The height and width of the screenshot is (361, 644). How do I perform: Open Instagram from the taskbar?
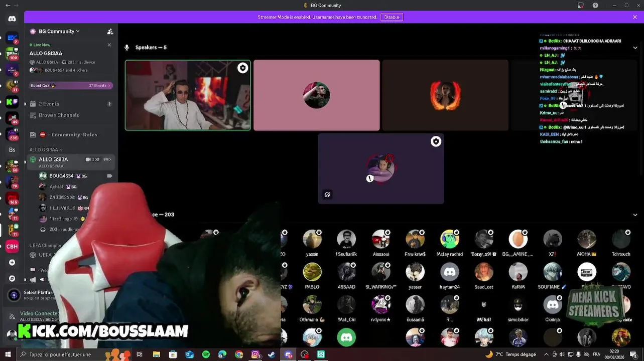(255, 354)
